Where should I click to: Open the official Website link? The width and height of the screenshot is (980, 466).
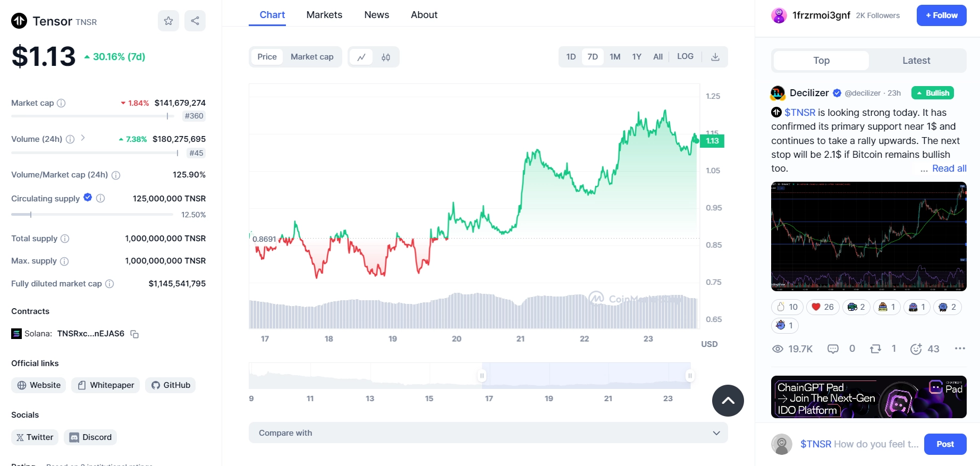(38, 385)
